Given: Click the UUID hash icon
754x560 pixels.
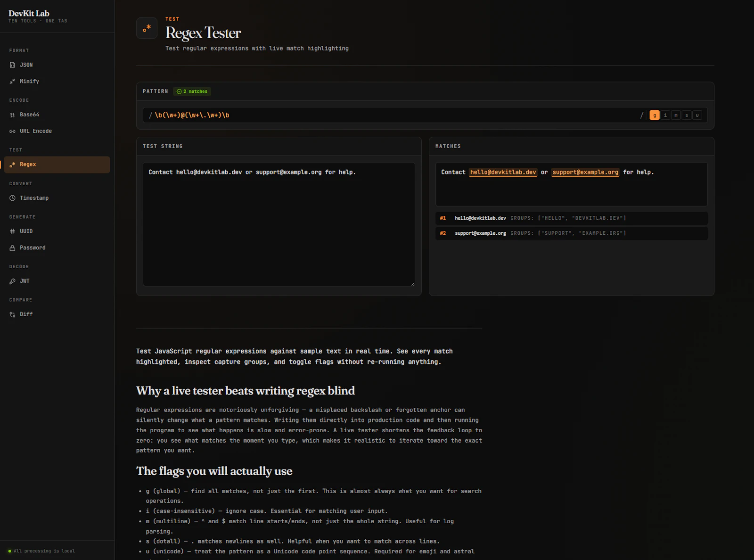Looking at the screenshot, I should [x=12, y=231].
